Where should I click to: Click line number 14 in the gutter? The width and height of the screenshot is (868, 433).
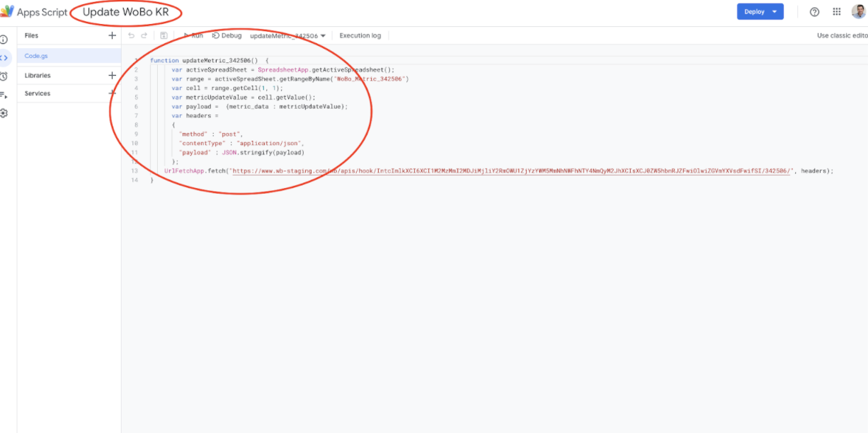[x=135, y=180]
